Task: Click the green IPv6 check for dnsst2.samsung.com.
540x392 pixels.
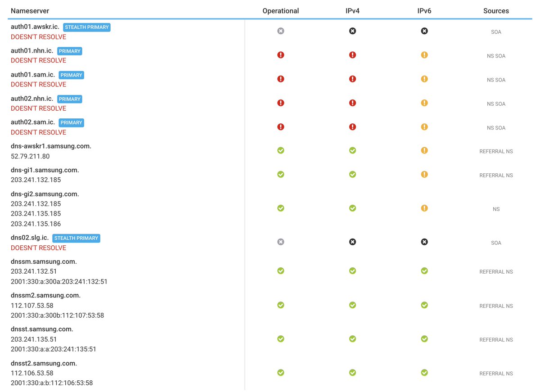Action: (x=424, y=373)
